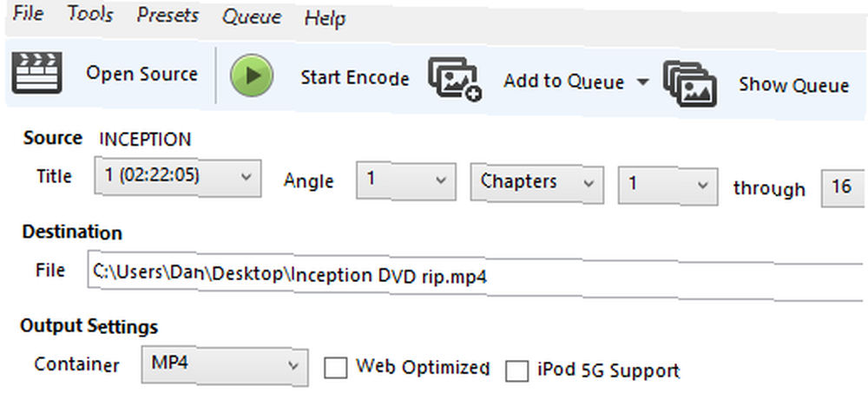
Task: Click the Open Source clapperboard icon
Action: coord(37,73)
